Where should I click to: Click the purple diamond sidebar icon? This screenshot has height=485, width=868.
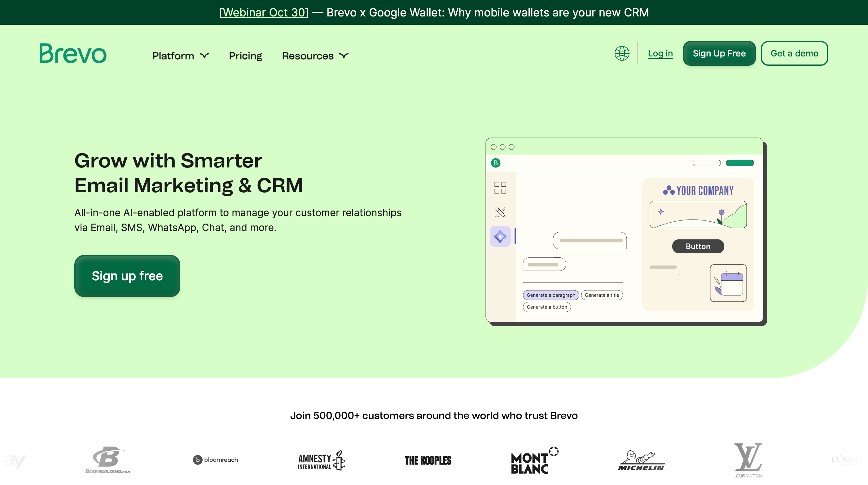(x=500, y=236)
